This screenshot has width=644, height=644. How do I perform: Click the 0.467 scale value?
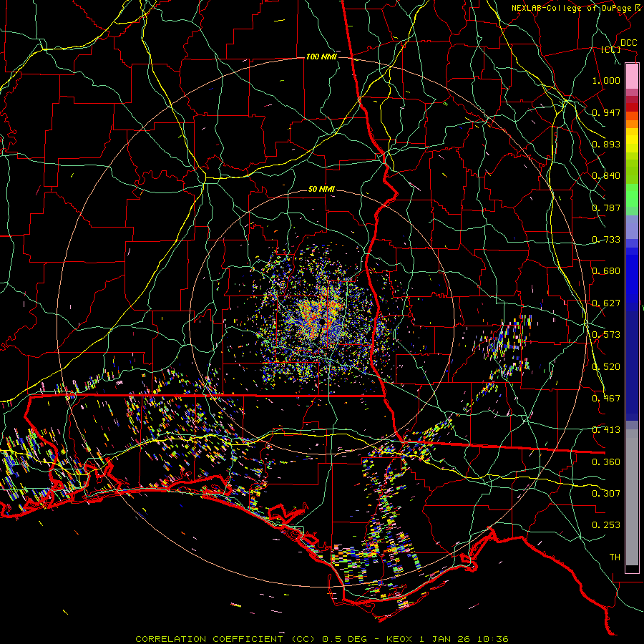point(606,399)
